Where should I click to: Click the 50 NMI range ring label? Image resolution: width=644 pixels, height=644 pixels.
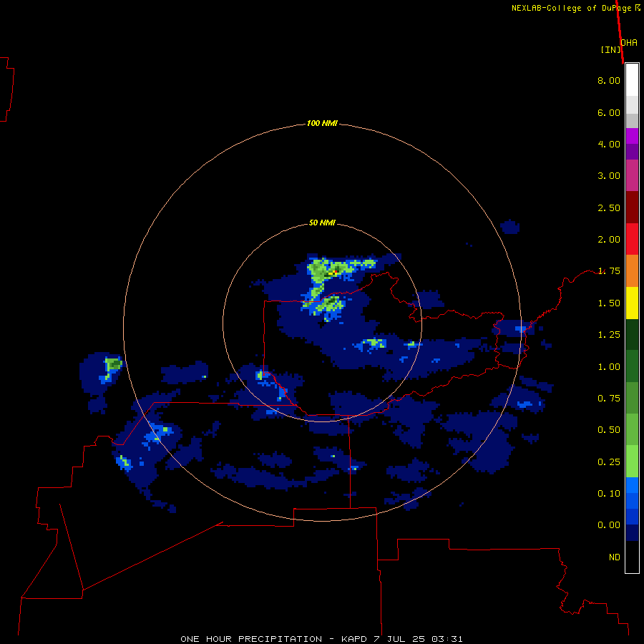[x=322, y=223]
